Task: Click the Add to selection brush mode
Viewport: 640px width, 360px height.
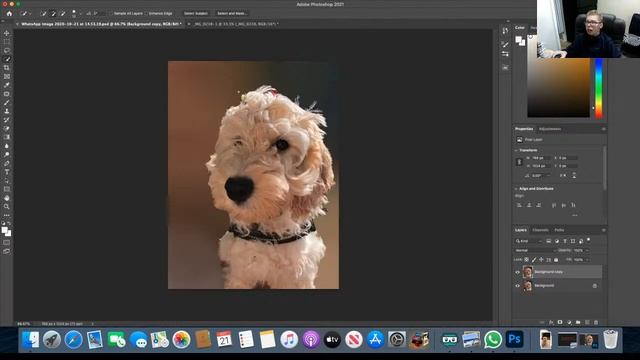Action: (53, 13)
